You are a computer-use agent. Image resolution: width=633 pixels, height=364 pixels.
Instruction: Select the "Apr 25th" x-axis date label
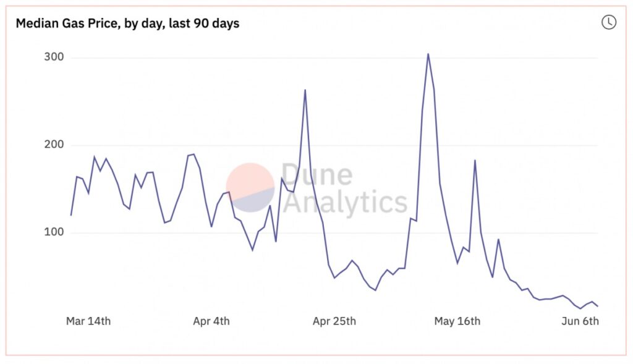[x=334, y=321]
